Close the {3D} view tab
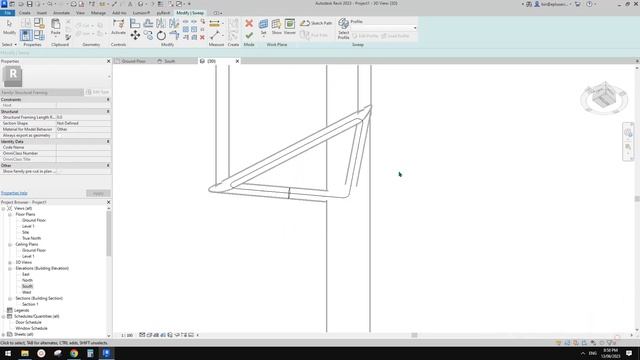This screenshot has height=360, width=640. click(x=237, y=61)
